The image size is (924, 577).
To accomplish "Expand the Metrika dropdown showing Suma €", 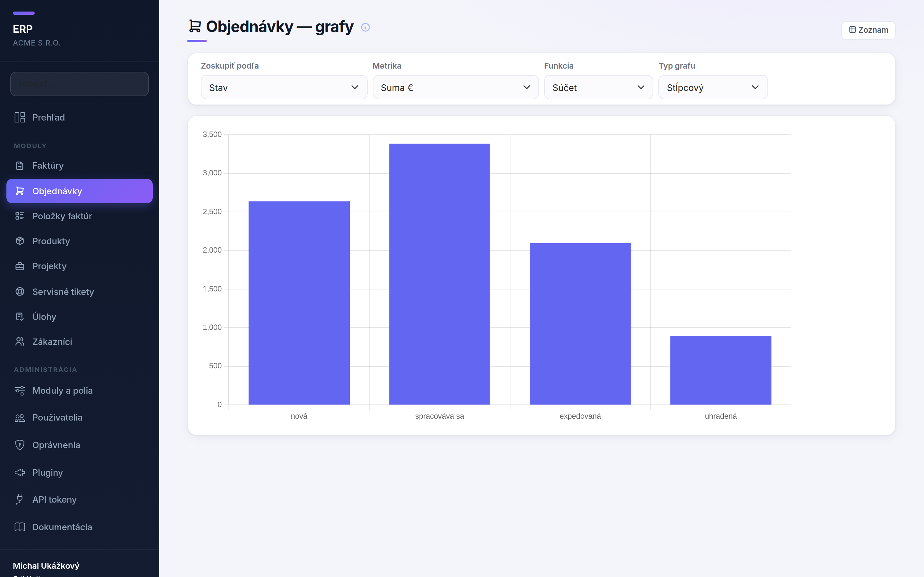I will point(456,88).
